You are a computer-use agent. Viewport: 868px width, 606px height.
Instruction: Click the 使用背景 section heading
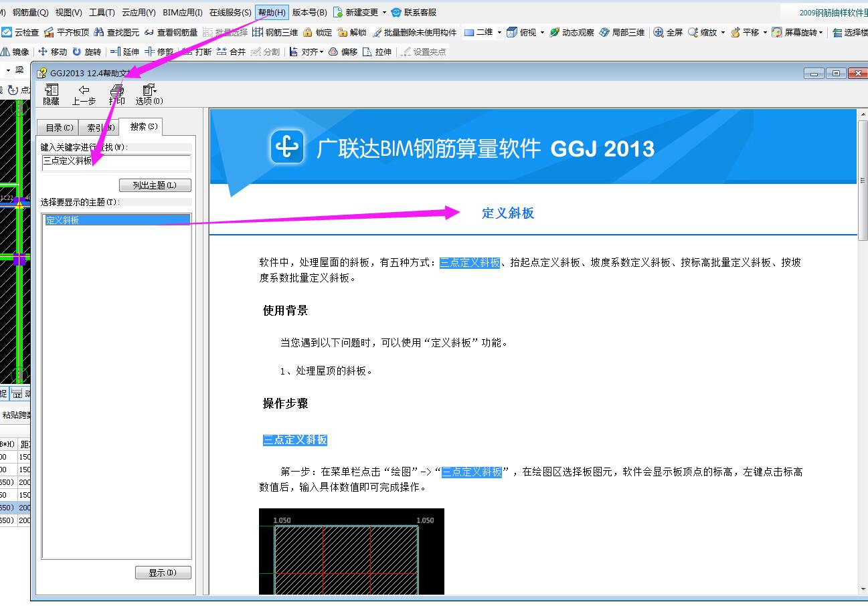pos(285,310)
